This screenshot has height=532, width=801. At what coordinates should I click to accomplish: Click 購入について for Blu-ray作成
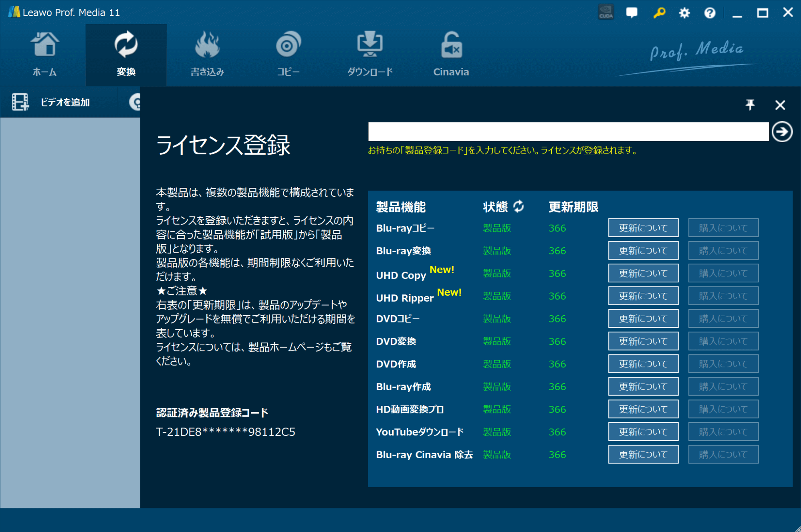(723, 386)
